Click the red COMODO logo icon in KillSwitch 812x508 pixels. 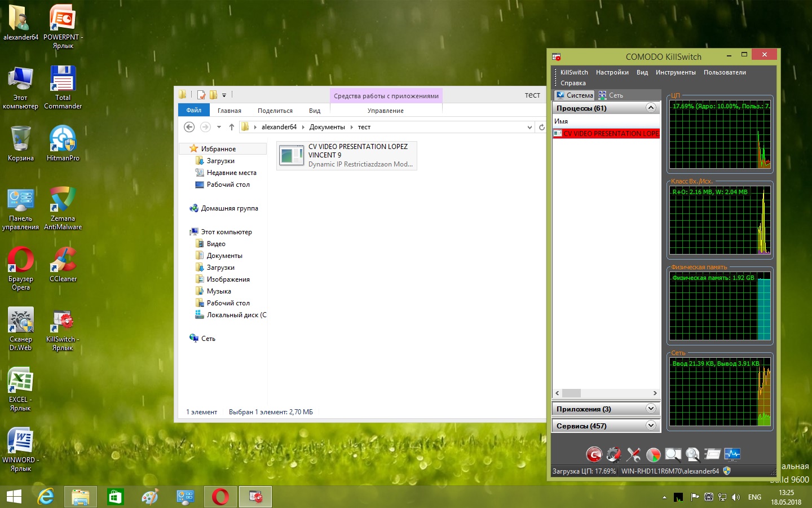pyautogui.click(x=594, y=454)
